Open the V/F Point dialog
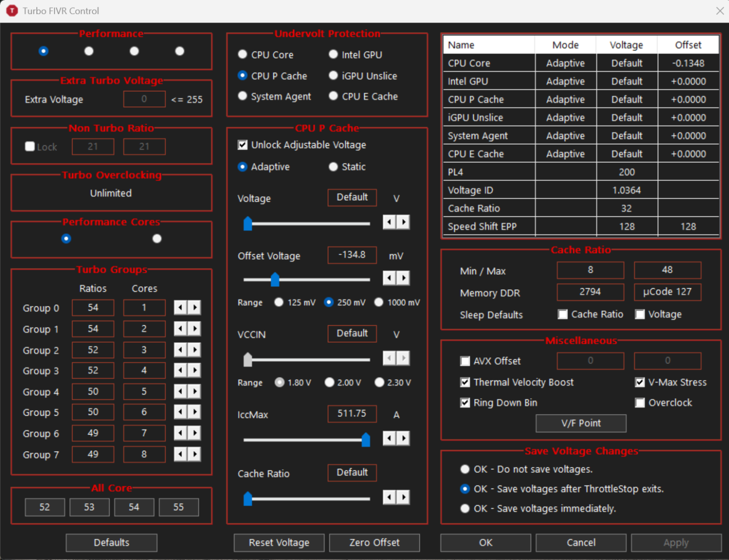The width and height of the screenshot is (729, 560). click(581, 423)
